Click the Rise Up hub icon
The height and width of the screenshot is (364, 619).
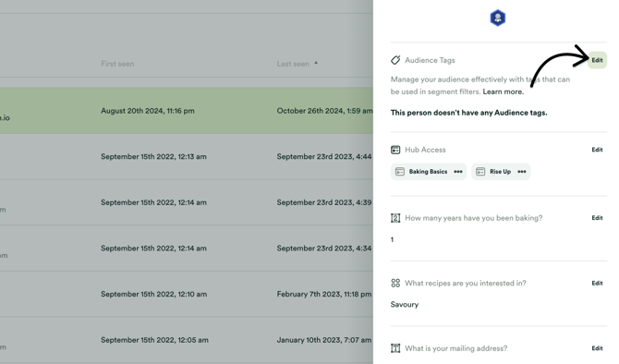tap(480, 172)
